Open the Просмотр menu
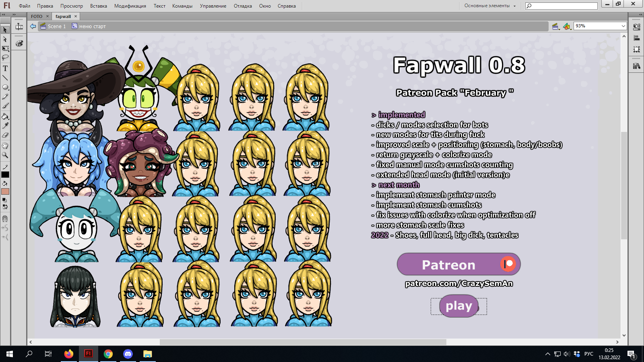Screen dimensions: 644x362 [x=72, y=6]
